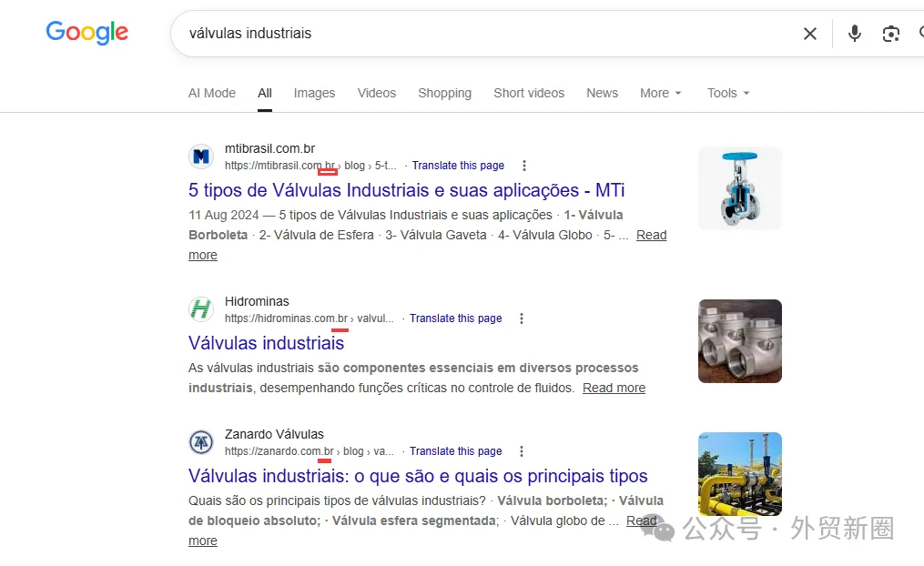Open three-dot menu for Zanardo Válvulas result
Screen dimensions: 924x566
click(x=522, y=451)
